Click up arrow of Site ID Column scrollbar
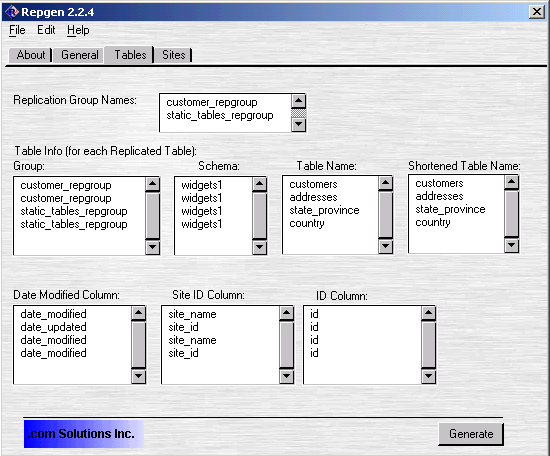This screenshot has height=456, width=550. tap(287, 313)
